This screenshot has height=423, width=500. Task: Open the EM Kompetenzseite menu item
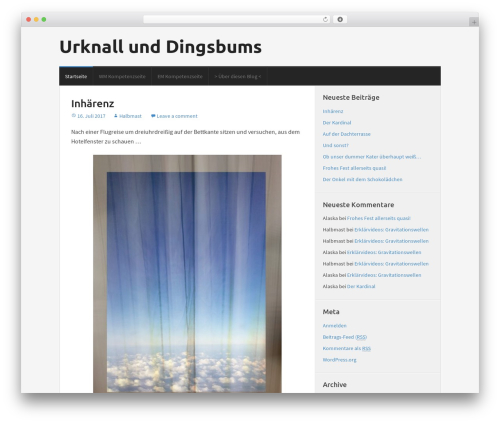180,76
